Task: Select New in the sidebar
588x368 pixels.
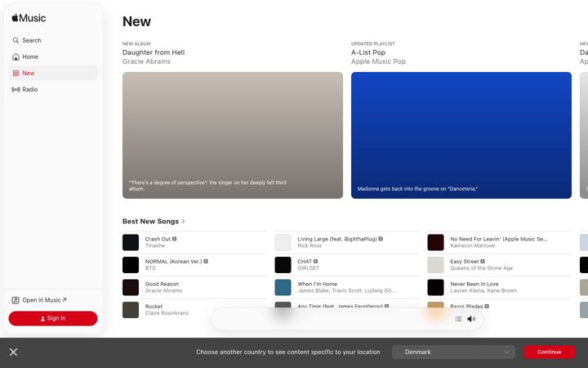Action: pyautogui.click(x=53, y=74)
